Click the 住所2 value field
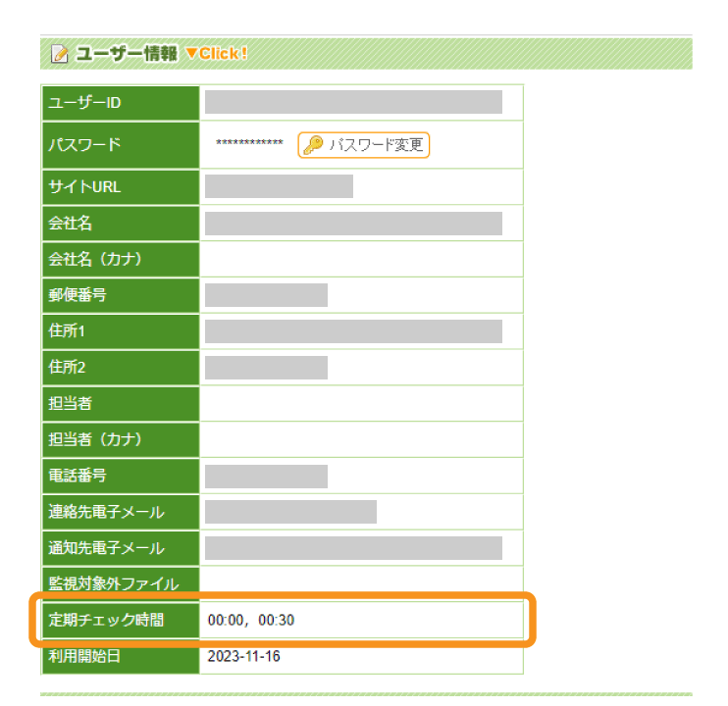The width and height of the screenshot is (728, 706). [266, 368]
